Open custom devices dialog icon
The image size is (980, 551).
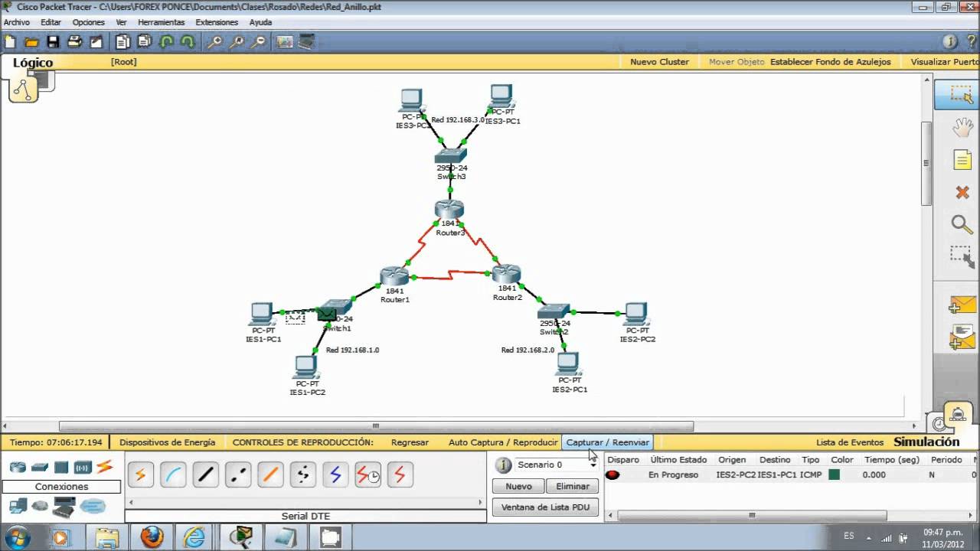click(x=305, y=42)
